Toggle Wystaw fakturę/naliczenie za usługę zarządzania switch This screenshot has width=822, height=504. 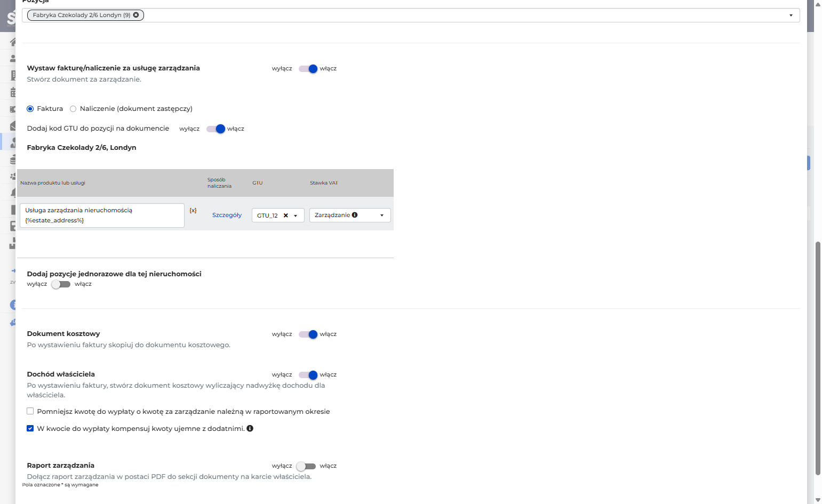[308, 69]
